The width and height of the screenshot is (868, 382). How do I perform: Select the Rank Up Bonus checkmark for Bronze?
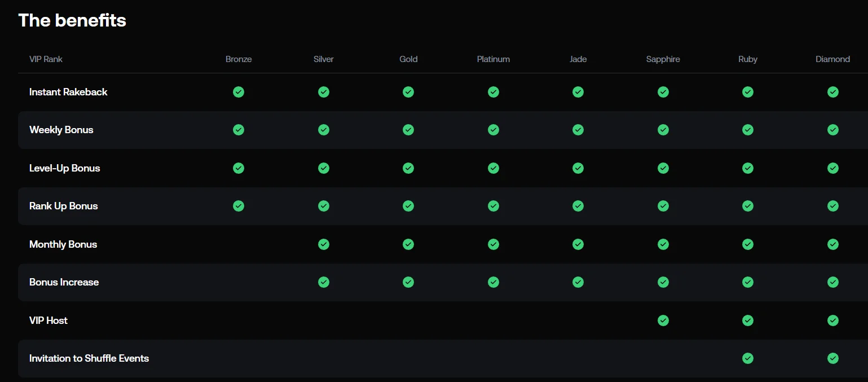point(239,206)
